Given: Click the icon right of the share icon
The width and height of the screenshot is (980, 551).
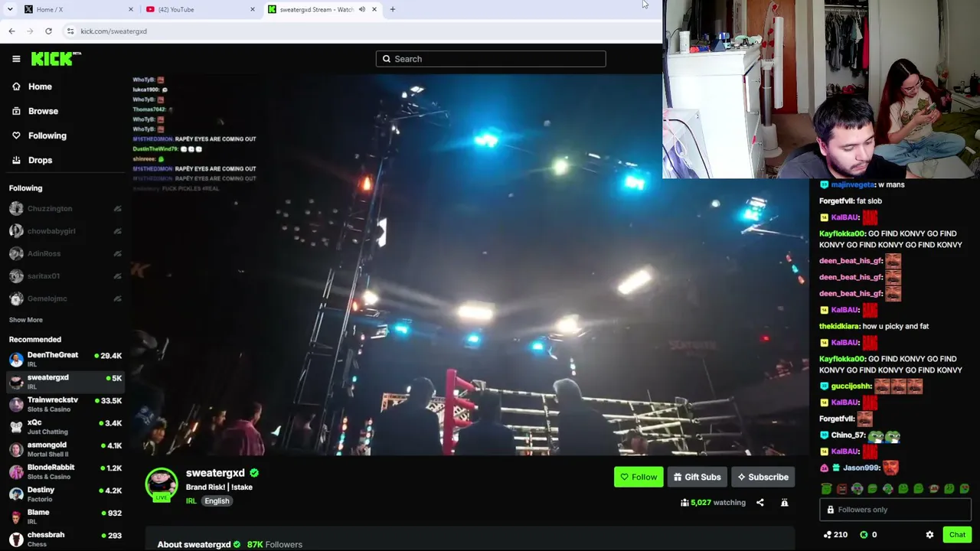Looking at the screenshot, I should pos(784,503).
